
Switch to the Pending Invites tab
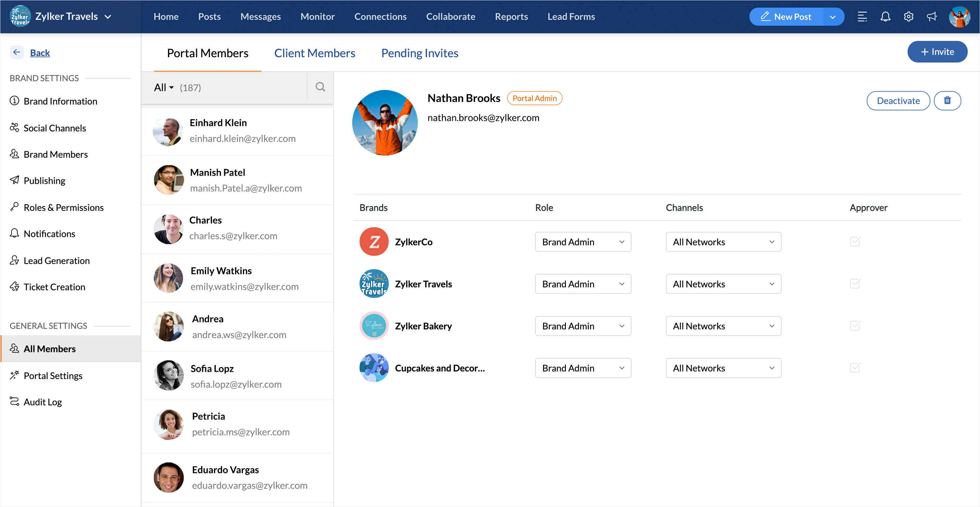click(420, 53)
